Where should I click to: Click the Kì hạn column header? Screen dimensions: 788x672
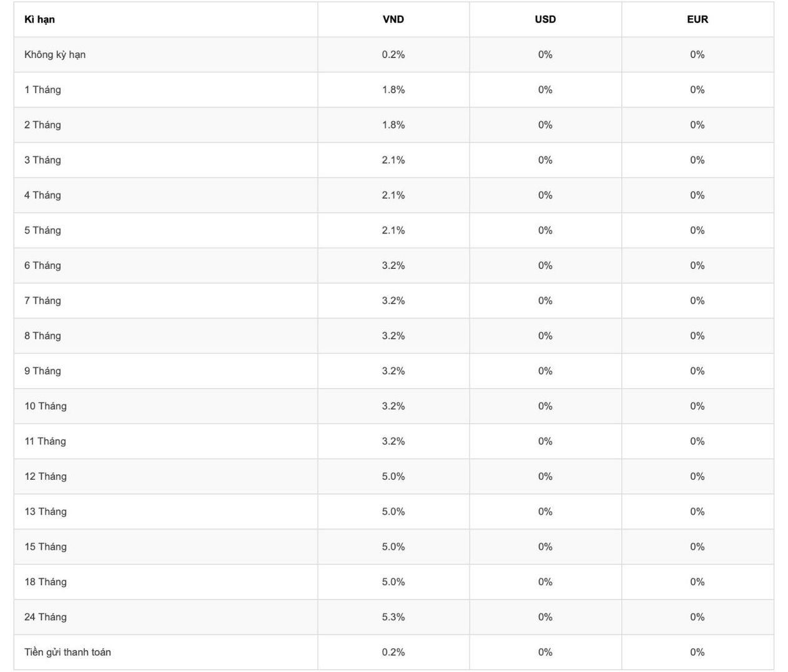[39, 19]
